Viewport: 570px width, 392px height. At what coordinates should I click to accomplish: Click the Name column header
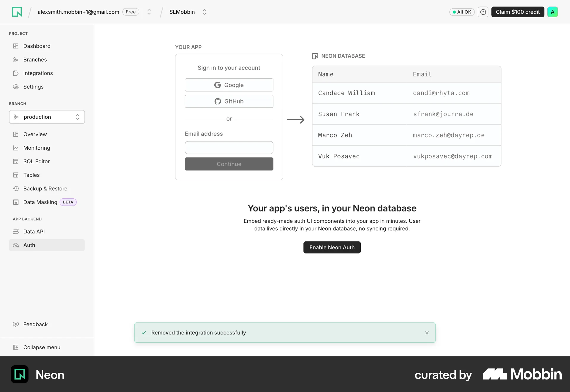click(x=326, y=74)
